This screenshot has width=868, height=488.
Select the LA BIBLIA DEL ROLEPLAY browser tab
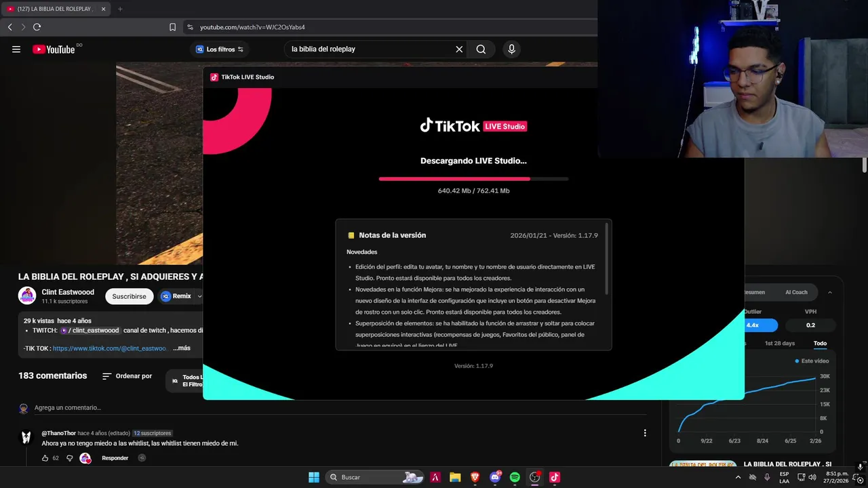pos(56,9)
